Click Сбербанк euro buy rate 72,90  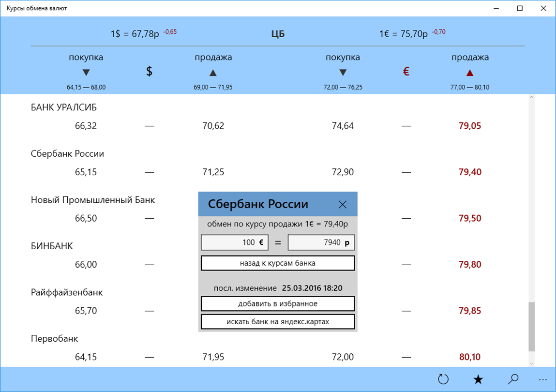(343, 172)
